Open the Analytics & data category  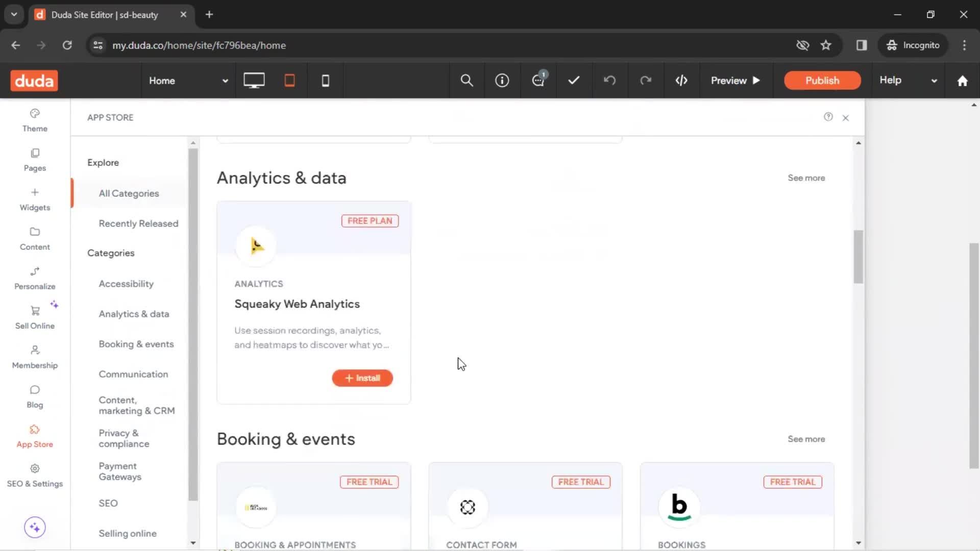(x=134, y=314)
